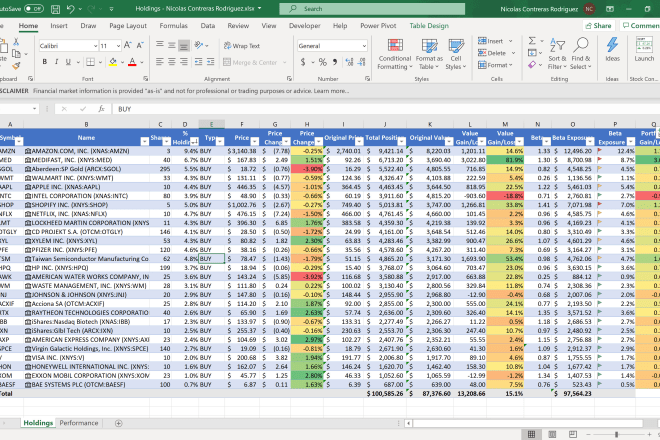Screen dimensions: 660x440
Task: Toggle Underline formatting
Action: [x=68, y=62]
